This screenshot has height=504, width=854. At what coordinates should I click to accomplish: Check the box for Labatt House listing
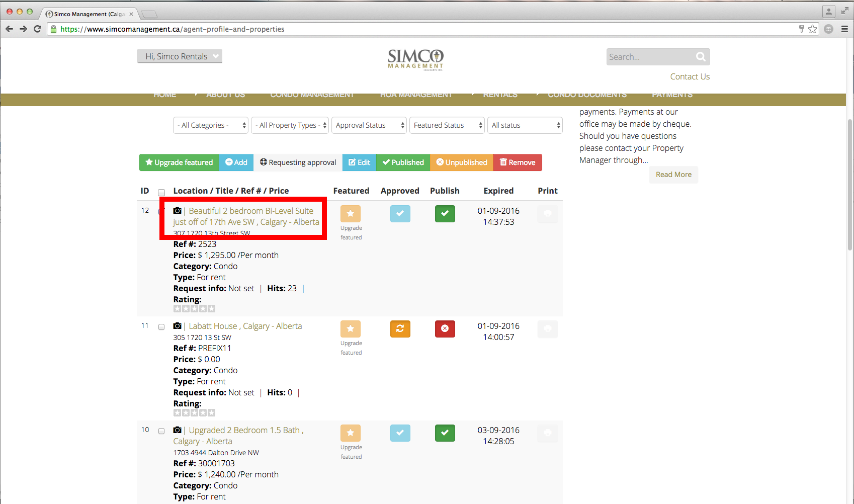161,327
